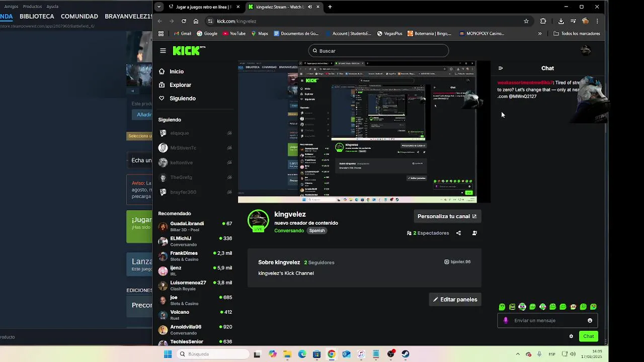The image size is (644, 362).
Task: Mute the kingvelez Stream tab audio
Action: [x=310, y=7]
